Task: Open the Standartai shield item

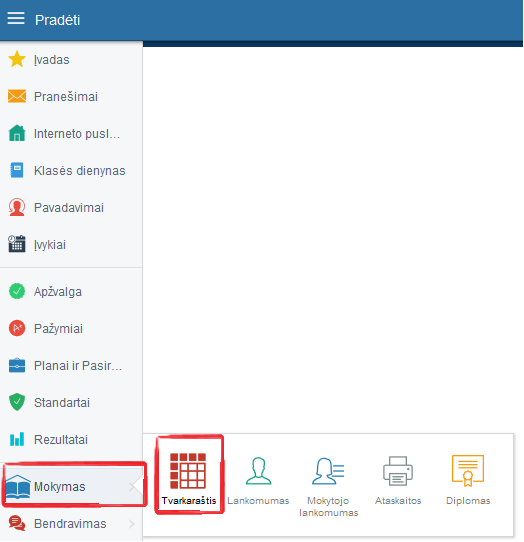Action: [71, 402]
